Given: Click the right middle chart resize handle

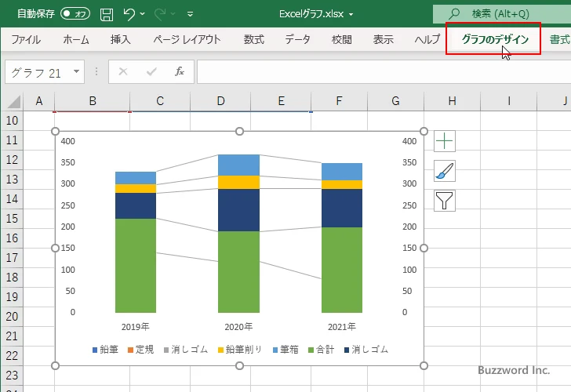Looking at the screenshot, I should [x=424, y=249].
